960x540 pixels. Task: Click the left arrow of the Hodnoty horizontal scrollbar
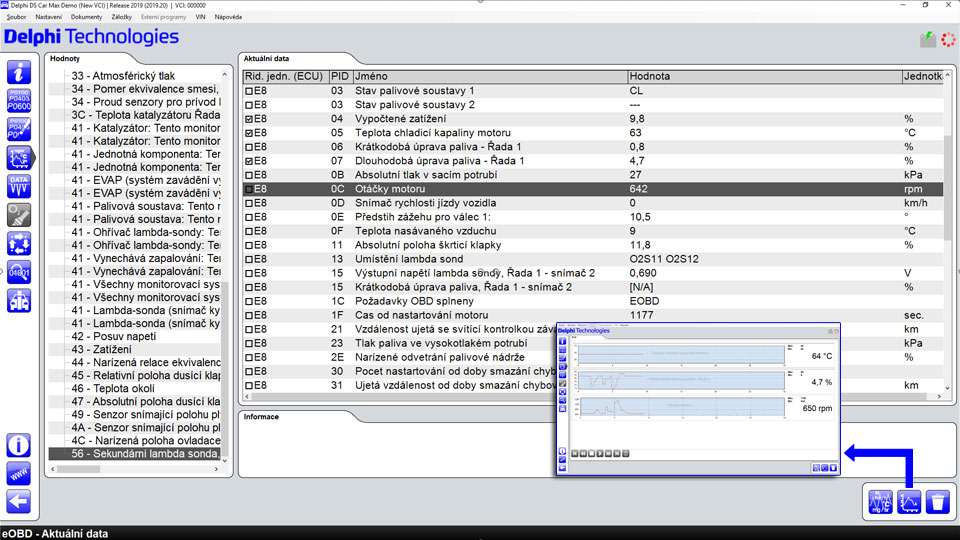click(53, 469)
